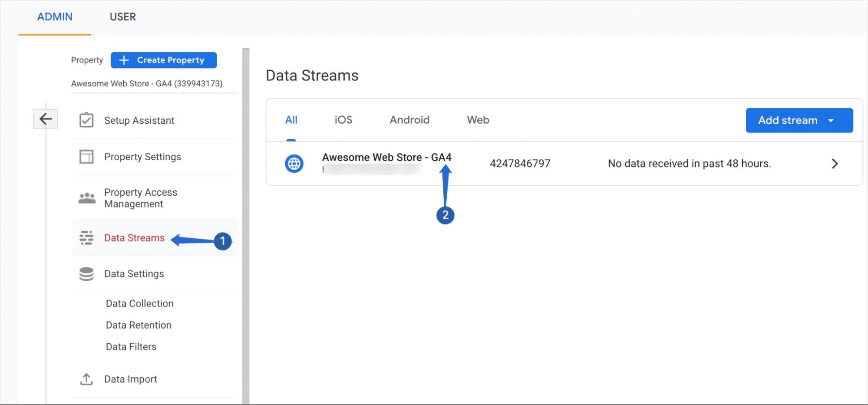The image size is (868, 405).
Task: Click the plus icon in Create Property
Action: [x=124, y=60]
